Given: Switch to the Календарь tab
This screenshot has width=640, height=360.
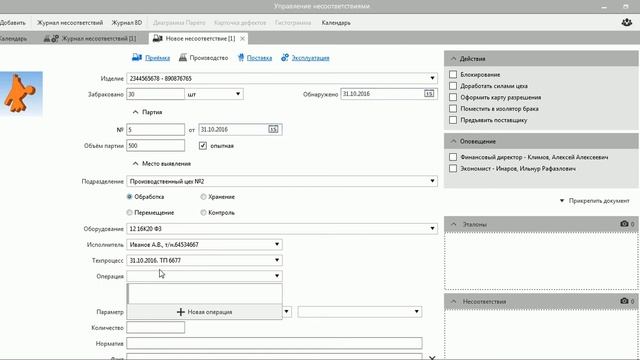Looking at the screenshot, I should pos(13,38).
